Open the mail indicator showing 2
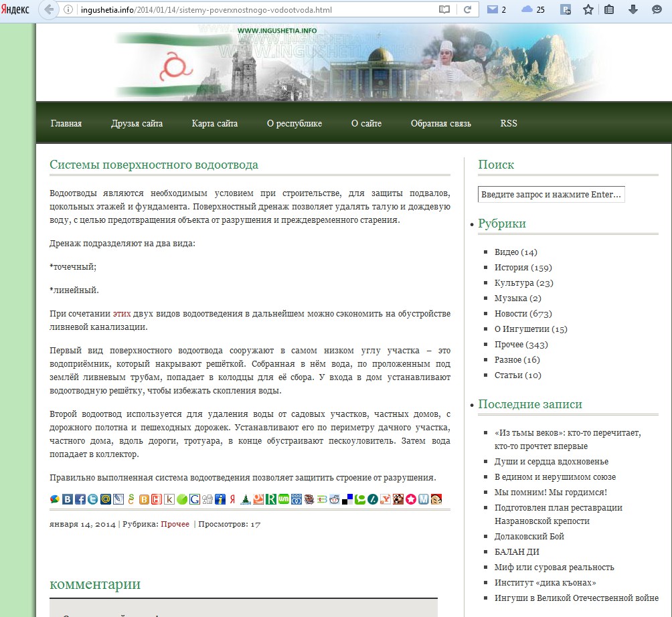 [496, 9]
